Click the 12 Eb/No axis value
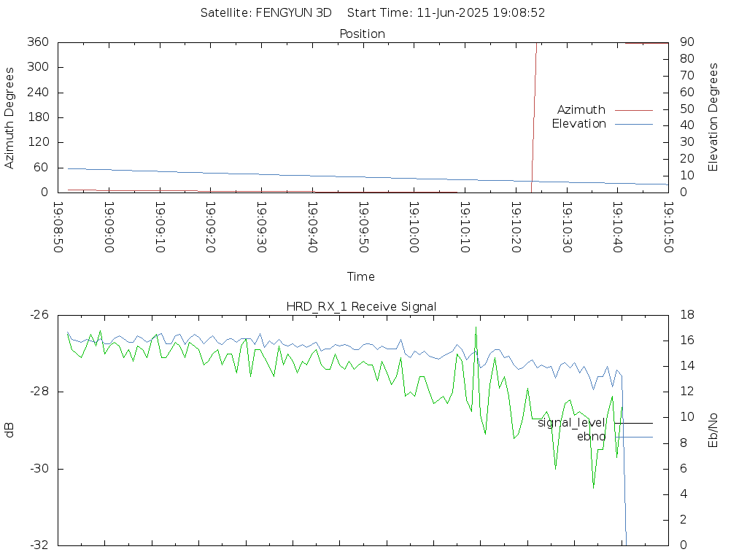Screen dimensions: 747x560 [687, 392]
